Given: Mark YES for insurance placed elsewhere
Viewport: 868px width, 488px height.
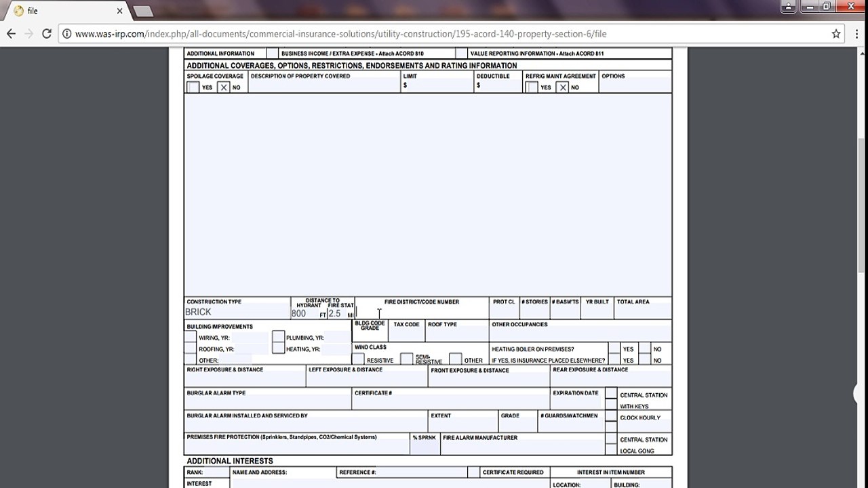Looking at the screenshot, I should click(x=614, y=360).
